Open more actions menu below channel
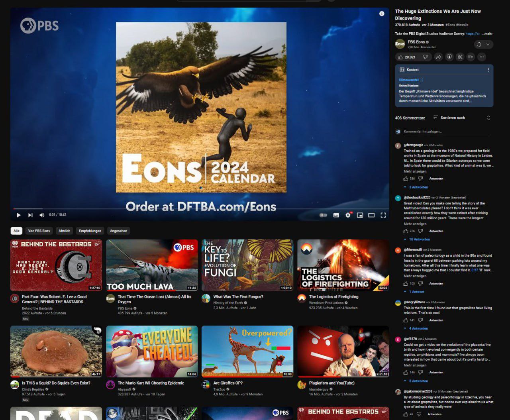The image size is (510, 420). [482, 57]
